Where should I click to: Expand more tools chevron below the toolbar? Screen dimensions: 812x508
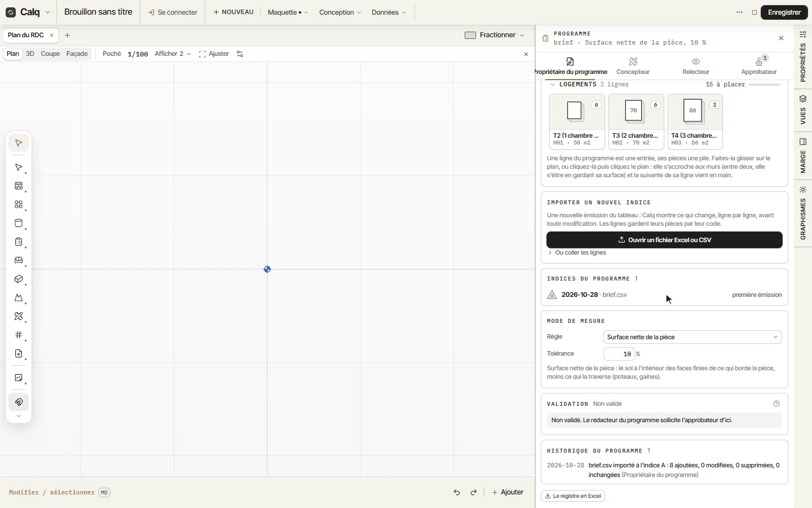[19, 416]
